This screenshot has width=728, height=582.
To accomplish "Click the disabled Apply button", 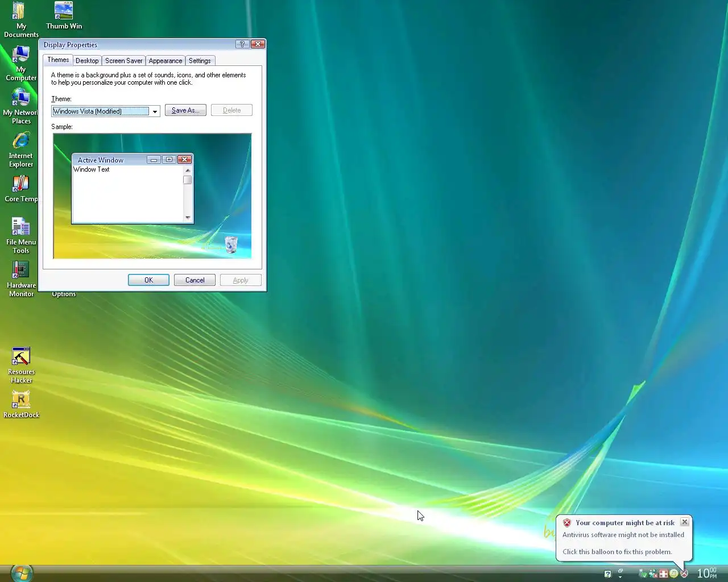I will pos(241,280).
